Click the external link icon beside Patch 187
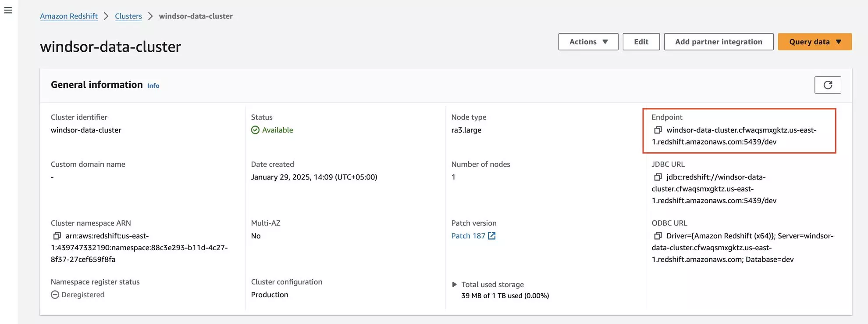Screen dimensions: 868x324 pyautogui.click(x=492, y=236)
